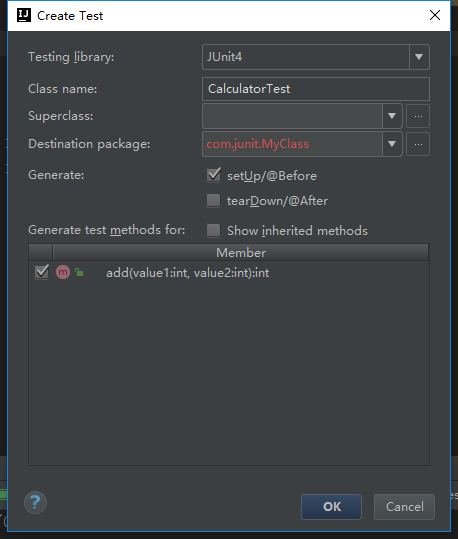The image size is (458, 539).
Task: Confirm with the OK button
Action: pyautogui.click(x=331, y=507)
